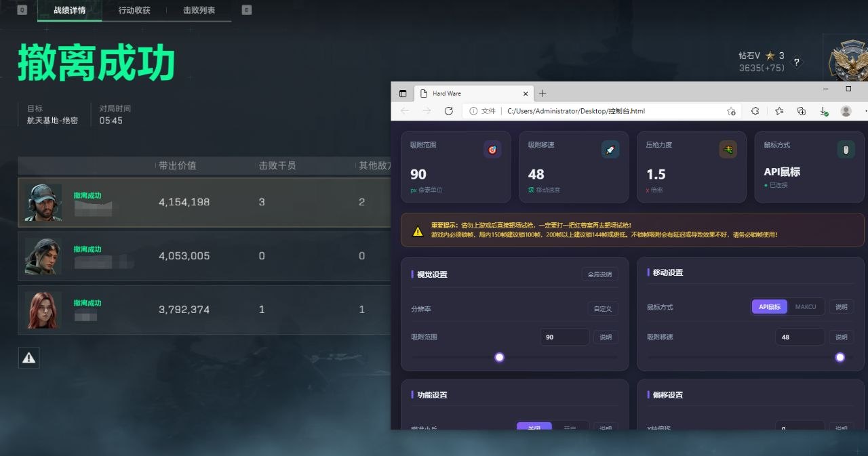The width and height of the screenshot is (868, 456).
Task: Open browser downloads icon
Action: click(823, 111)
